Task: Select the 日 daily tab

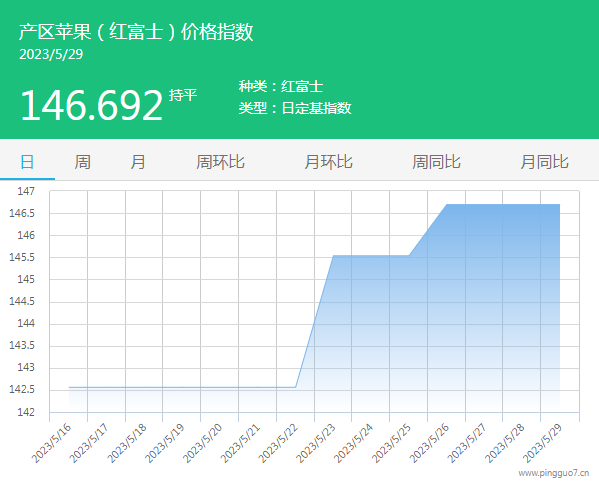Action: point(27,162)
